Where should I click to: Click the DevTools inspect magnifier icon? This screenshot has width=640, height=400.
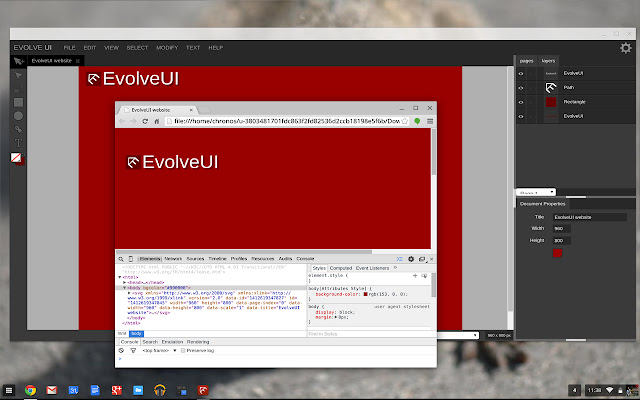coord(121,259)
